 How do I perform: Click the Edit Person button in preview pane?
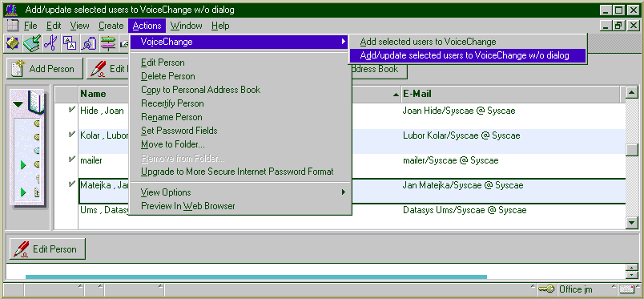(47, 248)
